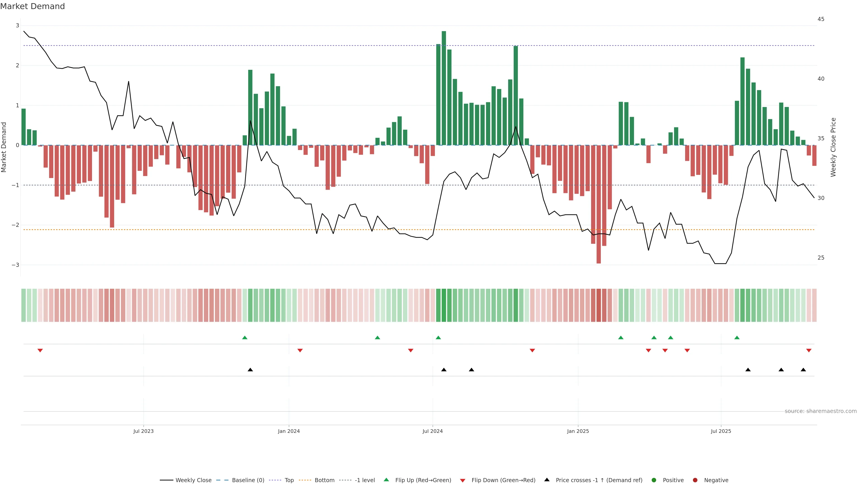The image size is (868, 488).
Task: Click the Market Demand chart title
Action: point(32,6)
